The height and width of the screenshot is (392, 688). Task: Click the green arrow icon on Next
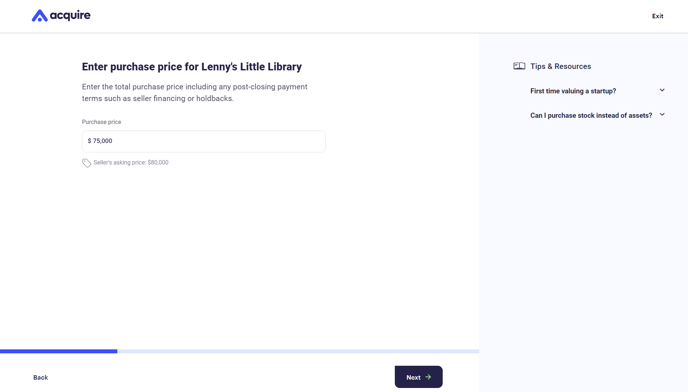click(428, 377)
